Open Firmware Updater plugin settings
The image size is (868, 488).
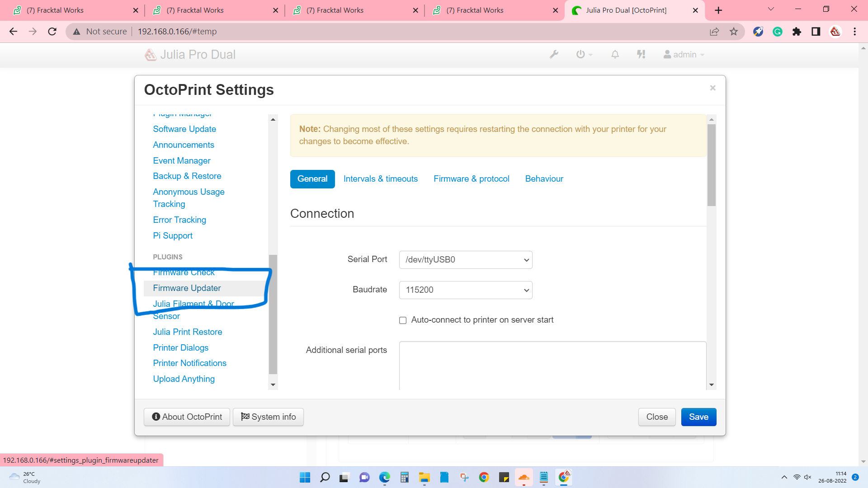(187, 288)
